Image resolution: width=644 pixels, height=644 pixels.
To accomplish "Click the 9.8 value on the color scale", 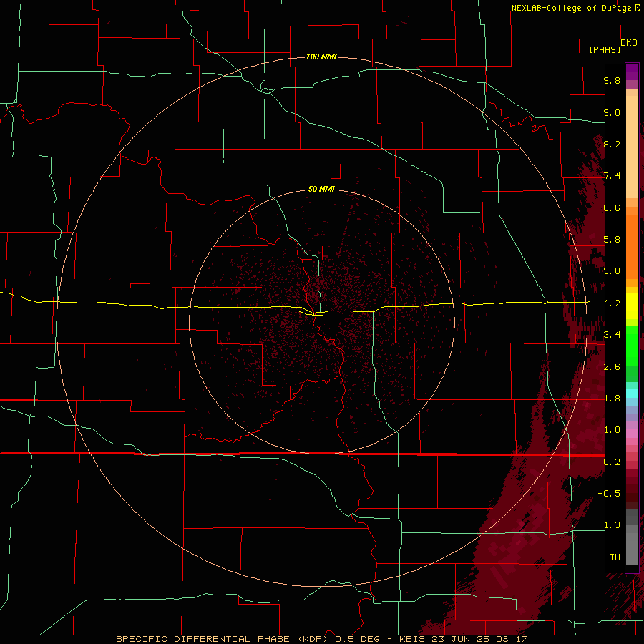I will [x=612, y=80].
